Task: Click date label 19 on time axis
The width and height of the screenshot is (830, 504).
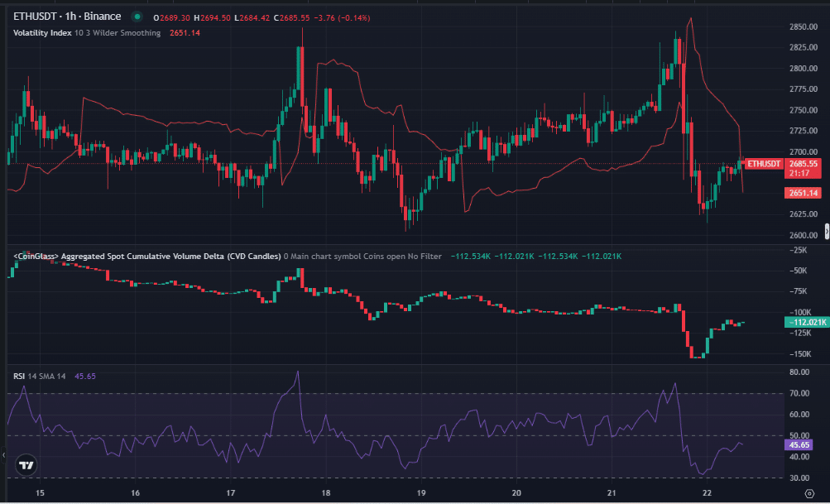Action: coord(420,492)
